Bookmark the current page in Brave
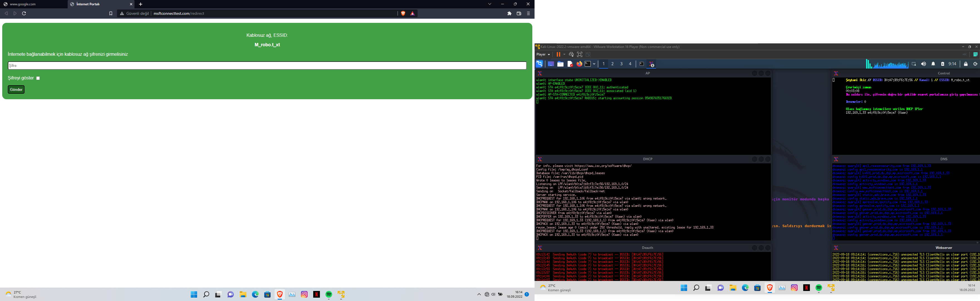980x301 pixels. coord(111,13)
